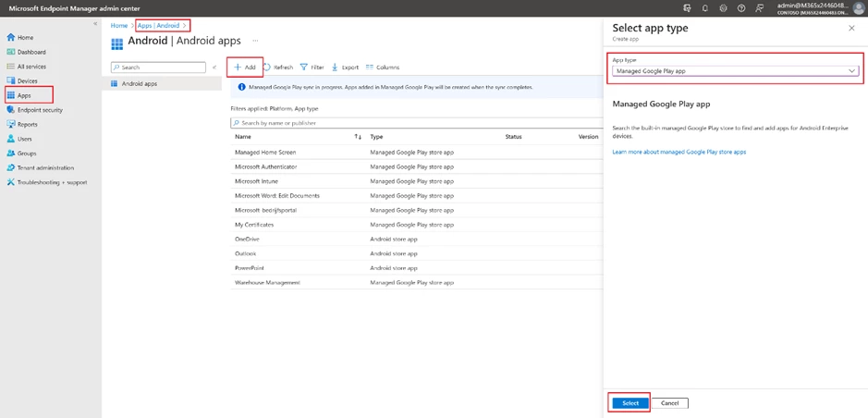Close the Select app type panel
This screenshot has width=868, height=418.
tap(851, 29)
